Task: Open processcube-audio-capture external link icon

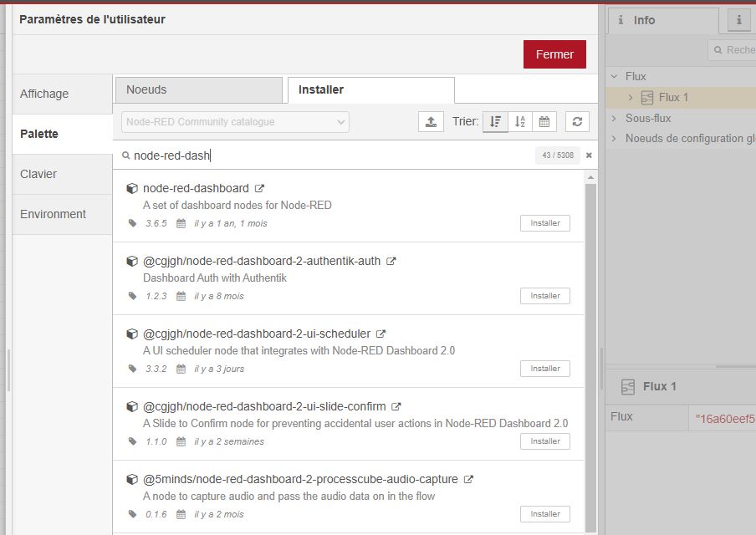Action: coord(468,480)
